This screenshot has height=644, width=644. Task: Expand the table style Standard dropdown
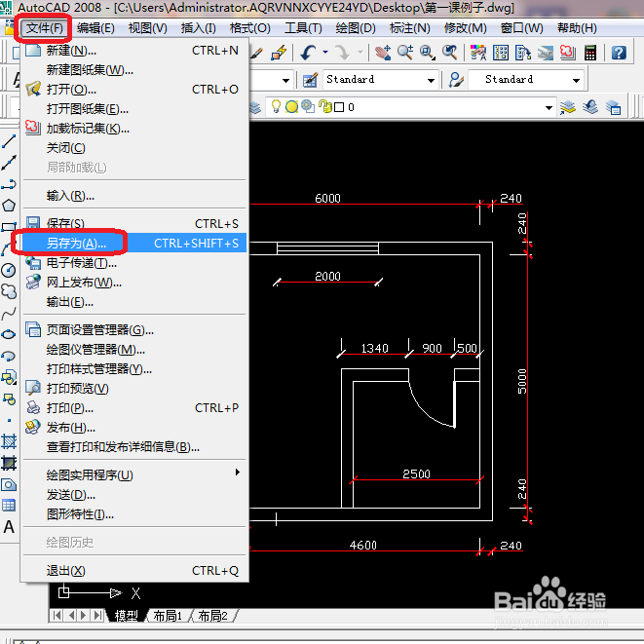click(576, 80)
